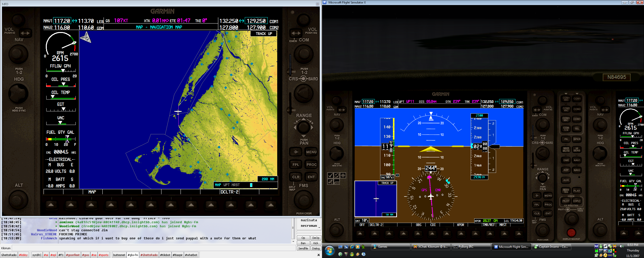Click the PFD NAV frequency transfer arrow
The width and height of the screenshot is (644, 258).
coord(341,110)
